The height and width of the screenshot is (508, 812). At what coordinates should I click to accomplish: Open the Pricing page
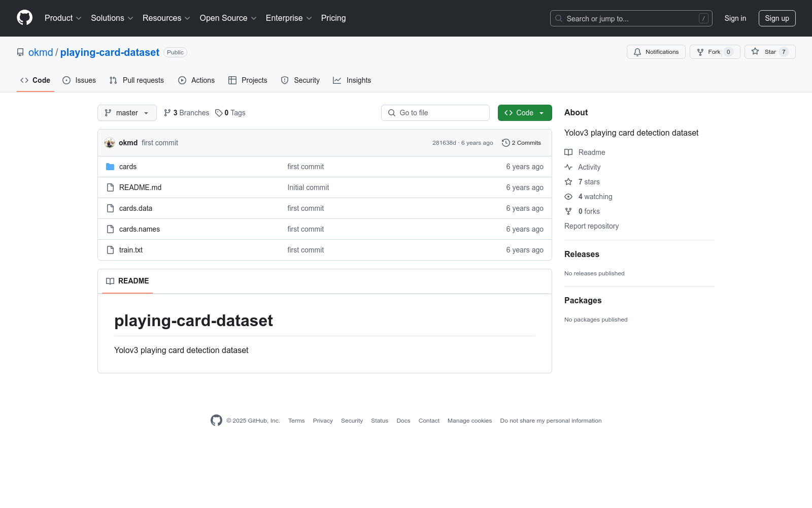point(333,18)
